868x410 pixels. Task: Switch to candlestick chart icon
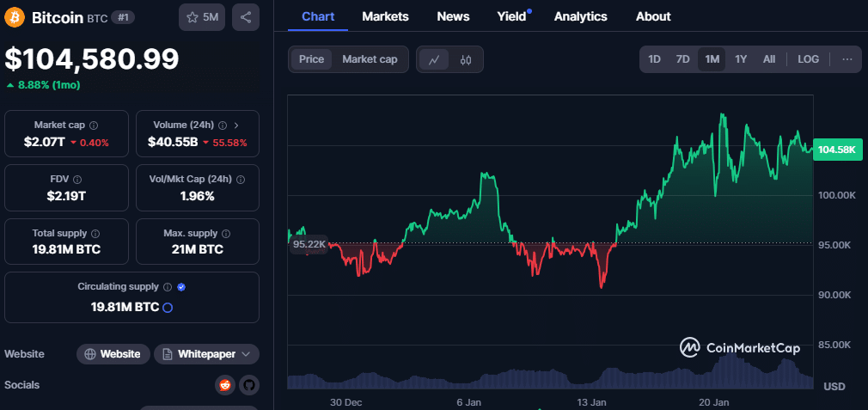466,60
